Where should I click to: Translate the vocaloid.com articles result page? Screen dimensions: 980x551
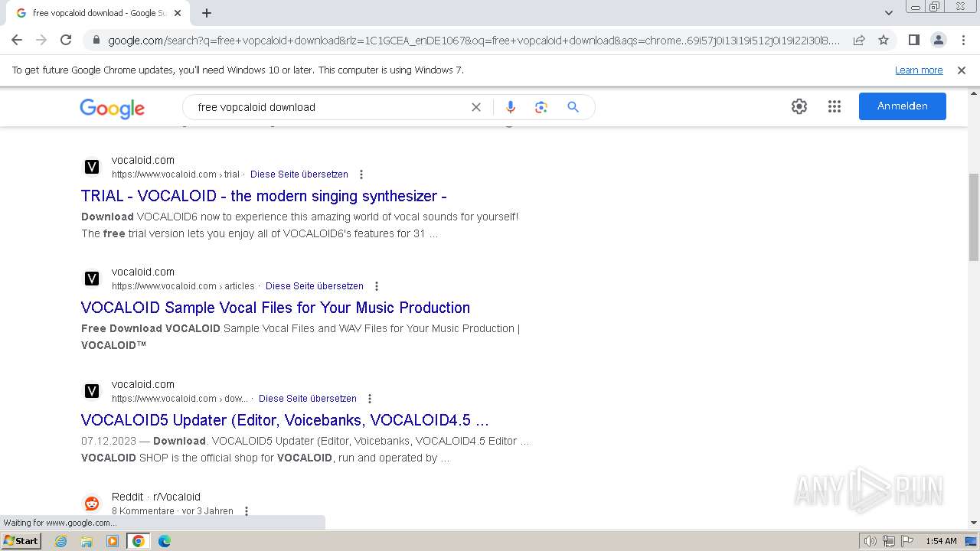click(315, 286)
